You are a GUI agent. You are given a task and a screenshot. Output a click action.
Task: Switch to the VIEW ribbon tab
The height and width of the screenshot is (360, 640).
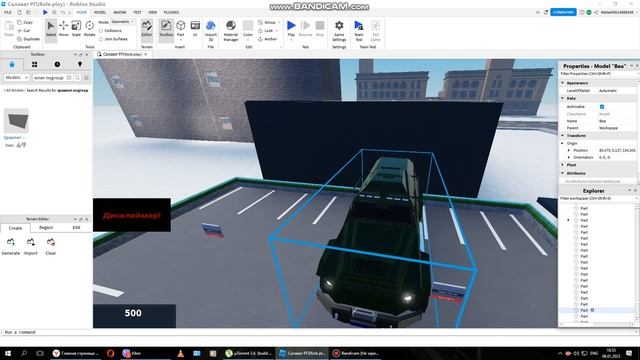[x=153, y=13]
